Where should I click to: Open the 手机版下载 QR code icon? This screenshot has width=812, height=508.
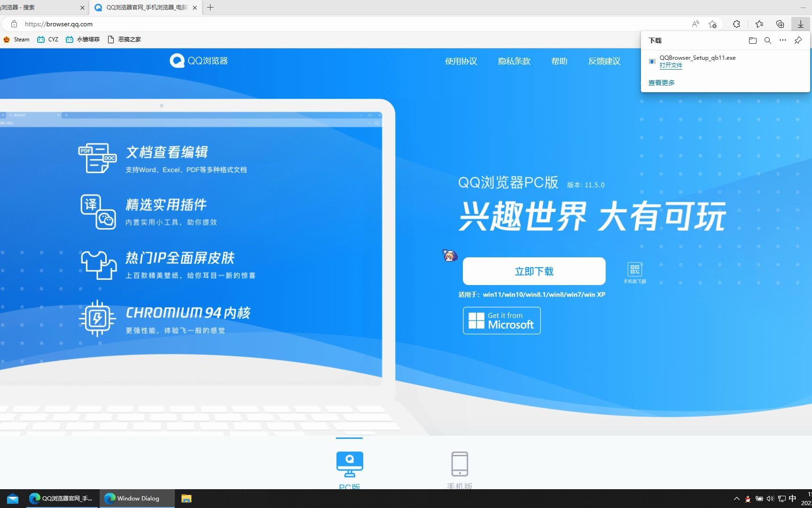(635, 270)
